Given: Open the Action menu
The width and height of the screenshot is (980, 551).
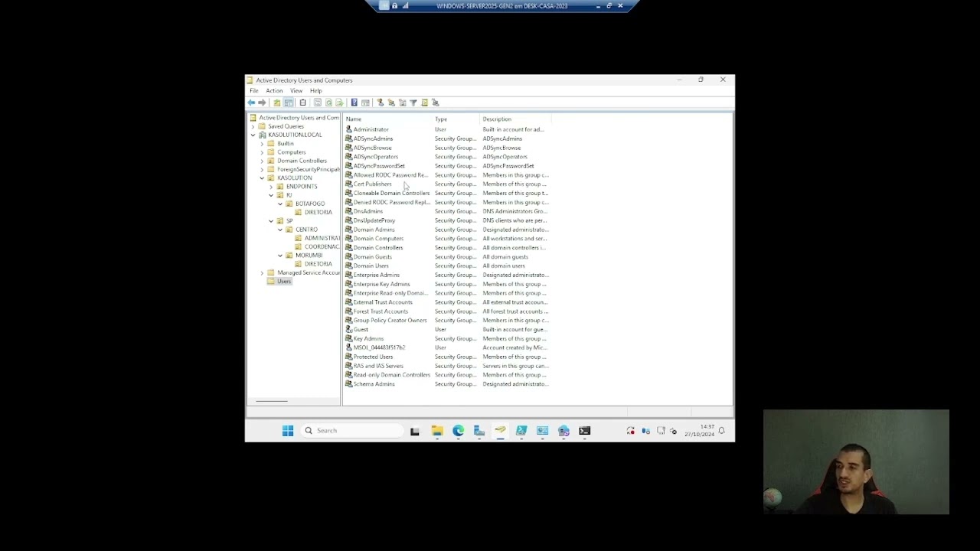Looking at the screenshot, I should (x=274, y=91).
